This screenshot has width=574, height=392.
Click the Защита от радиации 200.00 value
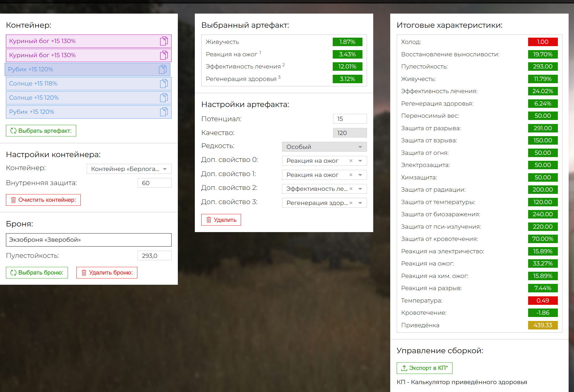(x=543, y=190)
